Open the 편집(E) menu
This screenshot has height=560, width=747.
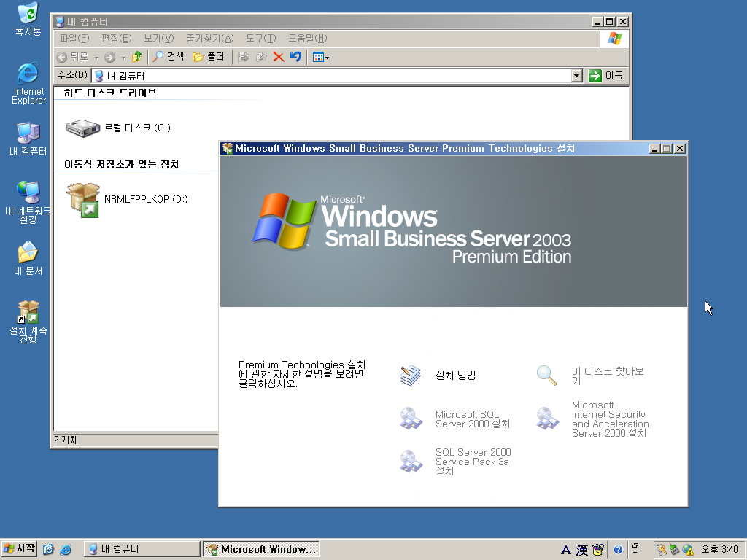(x=116, y=38)
